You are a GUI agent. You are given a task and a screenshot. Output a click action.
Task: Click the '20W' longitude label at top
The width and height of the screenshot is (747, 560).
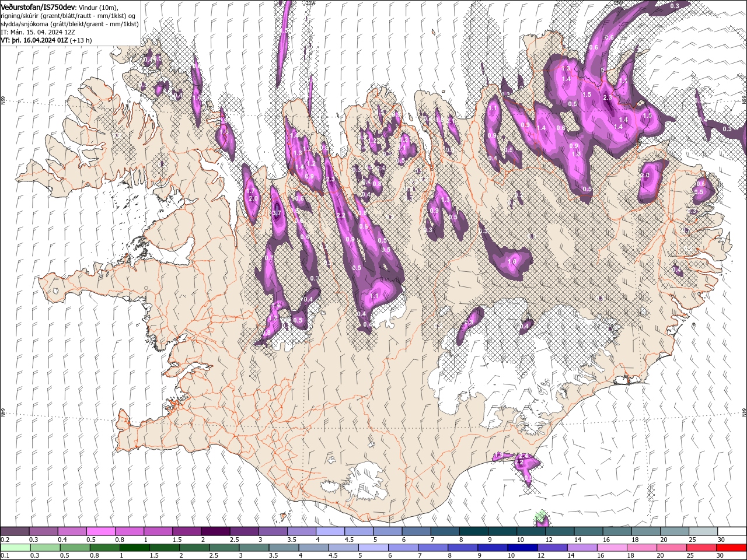pos(310,3)
